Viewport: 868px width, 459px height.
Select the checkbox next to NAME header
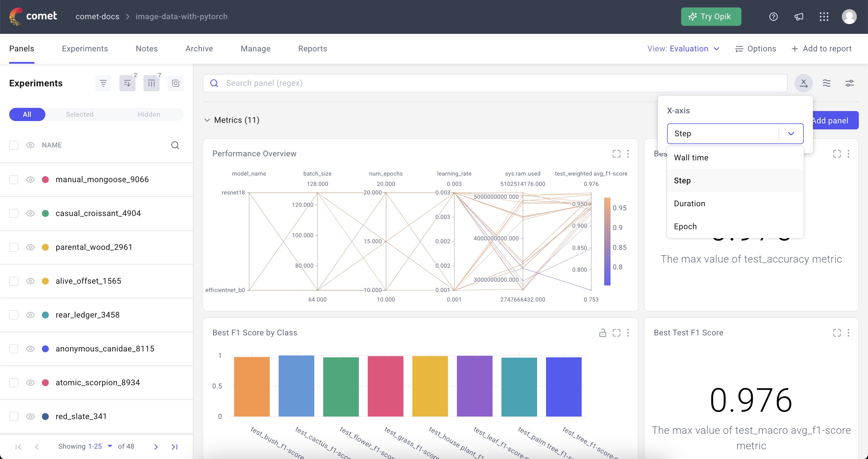pyautogui.click(x=14, y=145)
